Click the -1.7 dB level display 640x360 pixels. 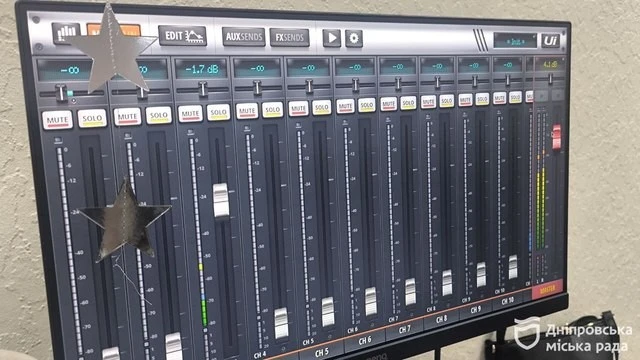(201, 69)
